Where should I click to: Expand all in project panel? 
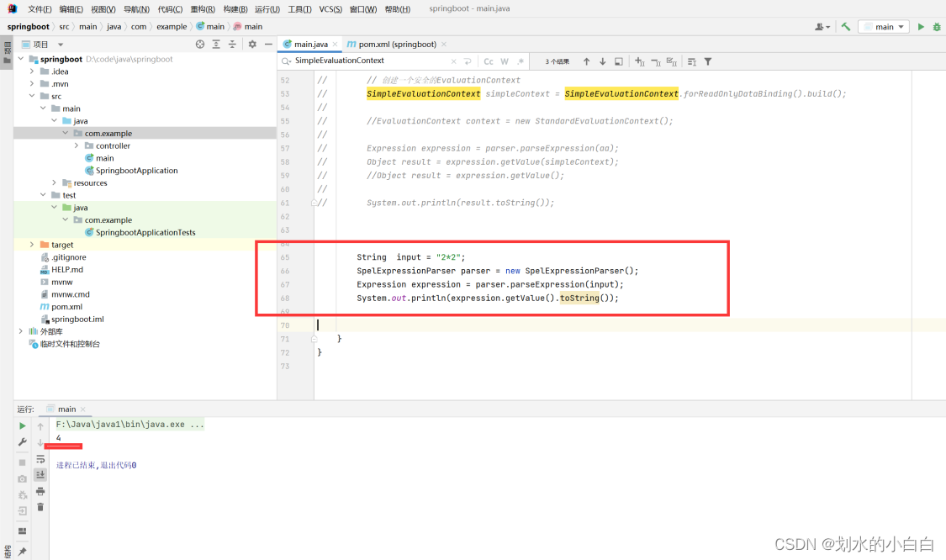click(216, 44)
